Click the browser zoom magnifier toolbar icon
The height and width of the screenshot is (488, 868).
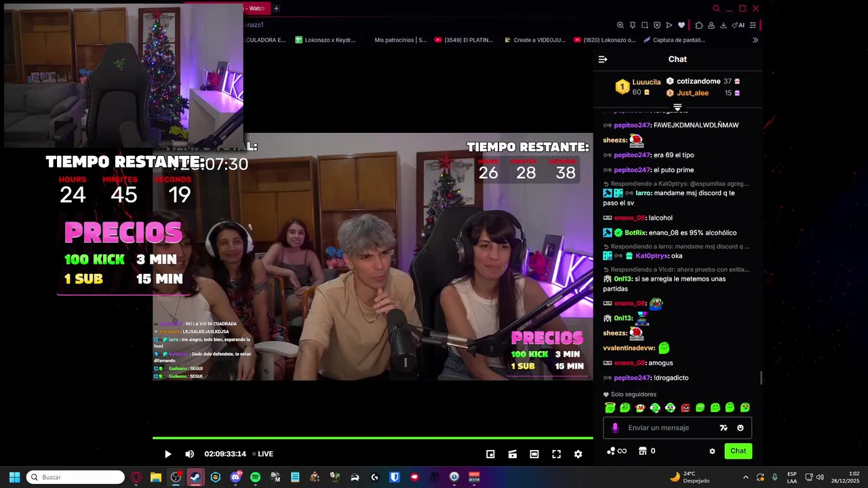click(x=620, y=25)
